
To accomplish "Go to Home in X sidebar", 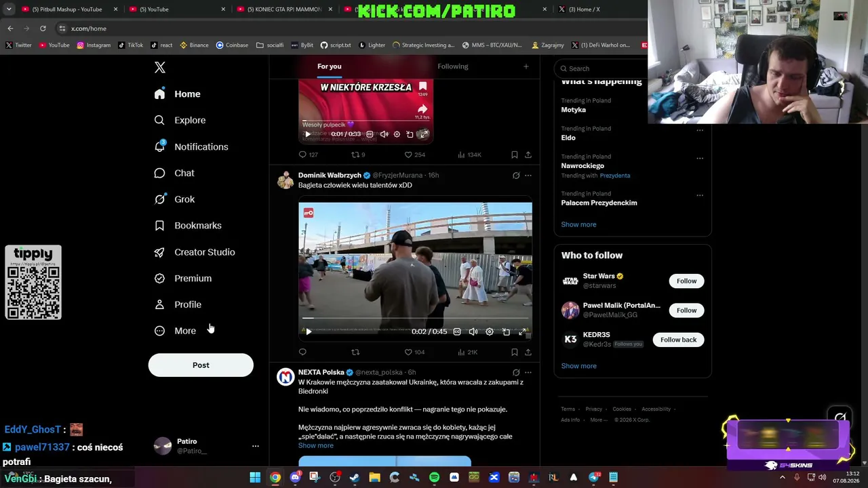I will [x=177, y=94].
